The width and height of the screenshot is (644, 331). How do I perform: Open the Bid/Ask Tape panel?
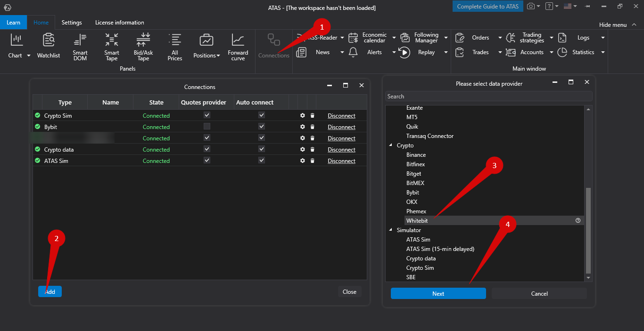[143, 47]
